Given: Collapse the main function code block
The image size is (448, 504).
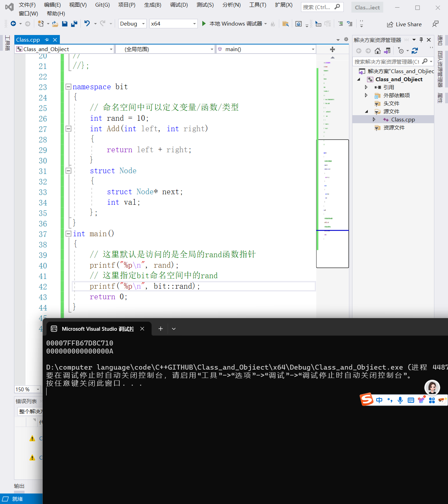Looking at the screenshot, I should click(69, 233).
